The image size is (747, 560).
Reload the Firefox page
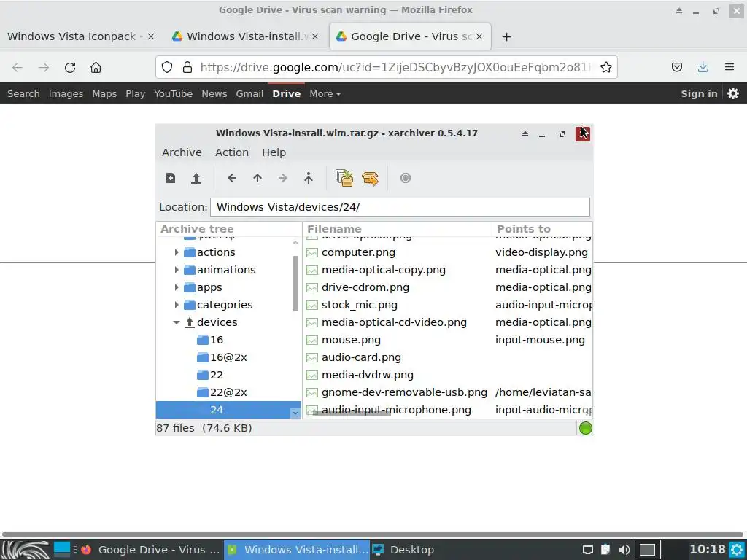pos(70,68)
